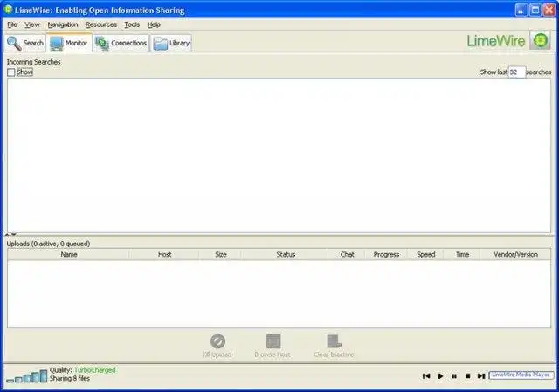Click the Sharing 8 files status text
Image resolution: width=559 pixels, height=392 pixels.
click(x=70, y=378)
